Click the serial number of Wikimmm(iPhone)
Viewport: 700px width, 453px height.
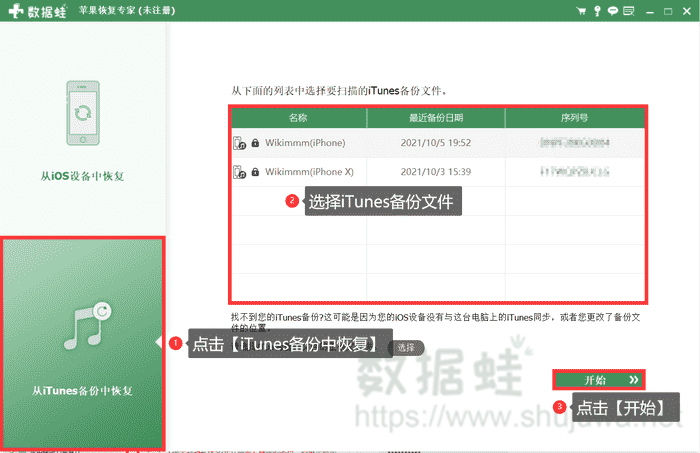click(575, 143)
